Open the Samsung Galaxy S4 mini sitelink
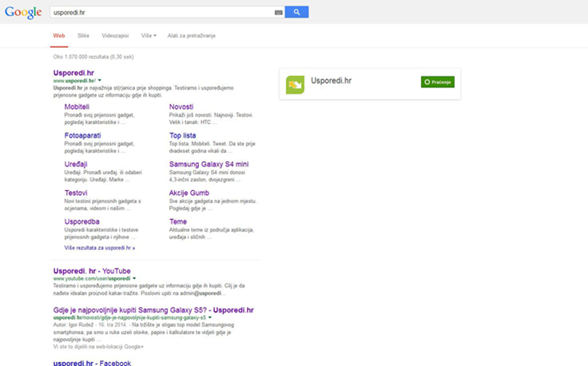 click(209, 165)
